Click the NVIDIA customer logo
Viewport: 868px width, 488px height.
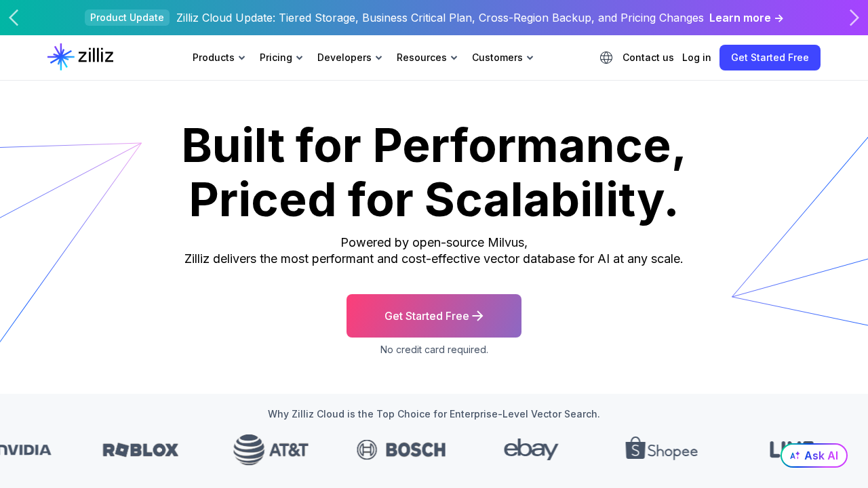pos(26,450)
